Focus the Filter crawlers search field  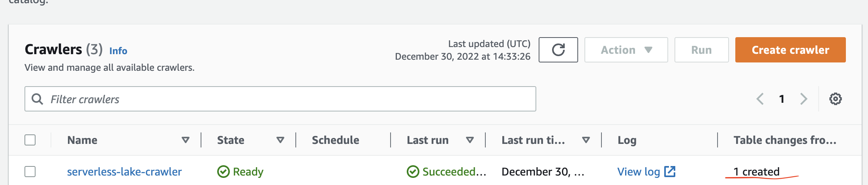[280, 99]
